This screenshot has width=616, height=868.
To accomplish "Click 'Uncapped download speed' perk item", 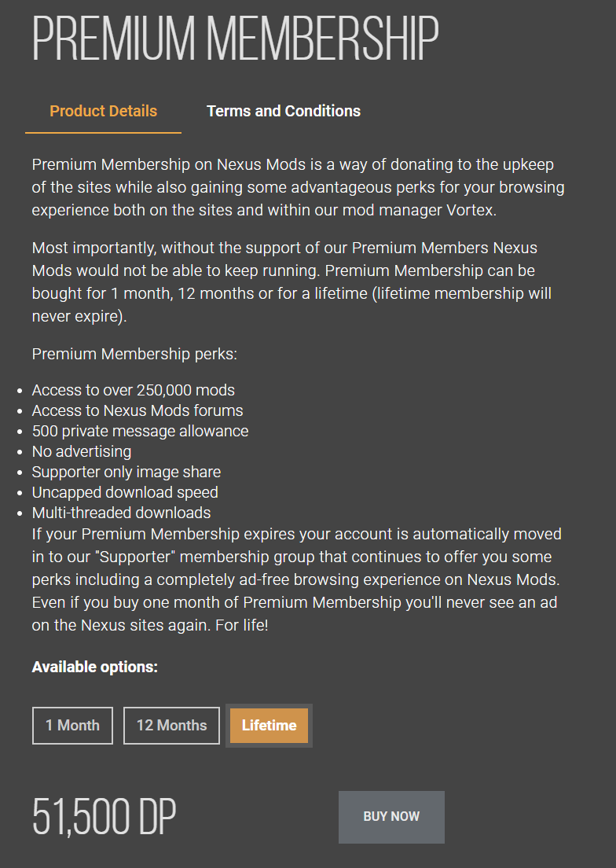I will (x=125, y=493).
